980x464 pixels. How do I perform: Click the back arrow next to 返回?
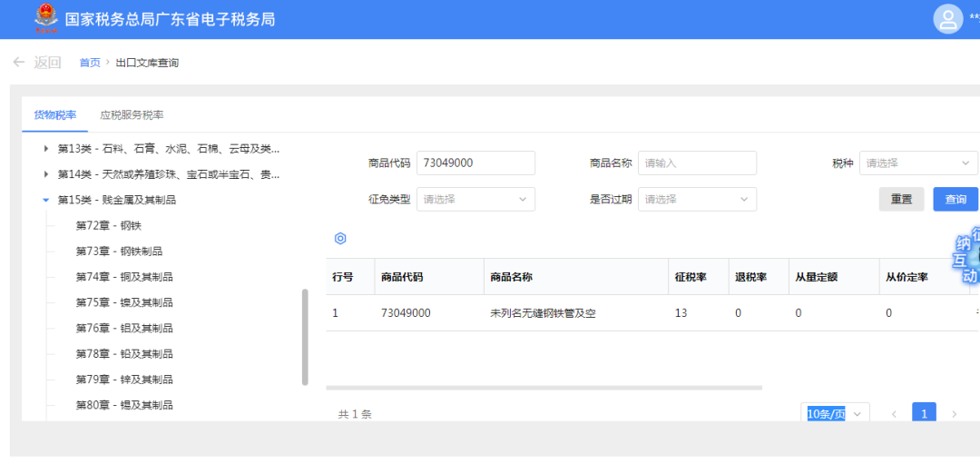tap(19, 62)
